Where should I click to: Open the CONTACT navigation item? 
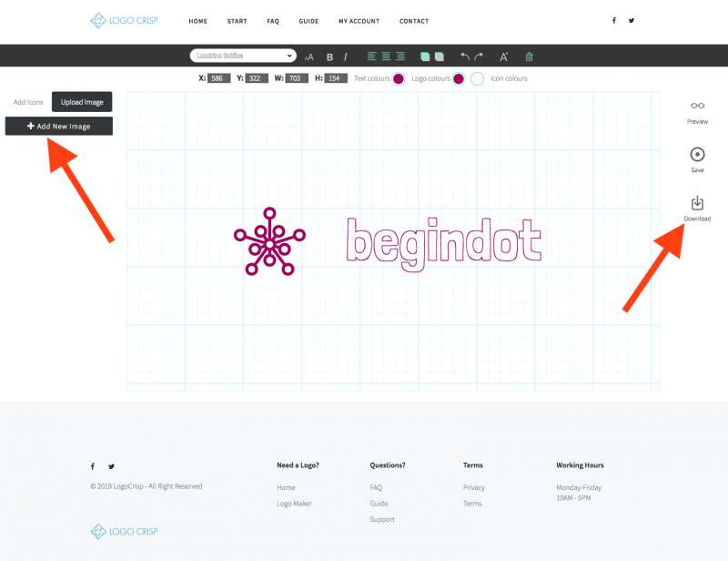click(x=414, y=21)
